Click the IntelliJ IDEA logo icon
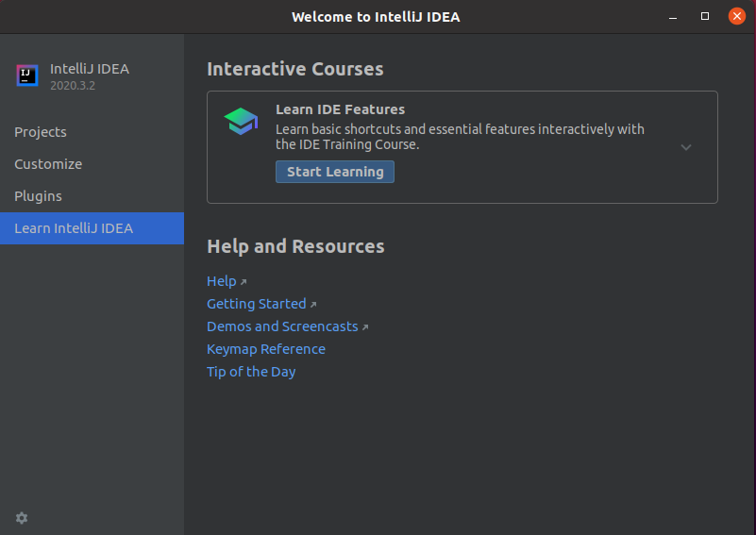This screenshot has width=756, height=535. click(x=27, y=75)
